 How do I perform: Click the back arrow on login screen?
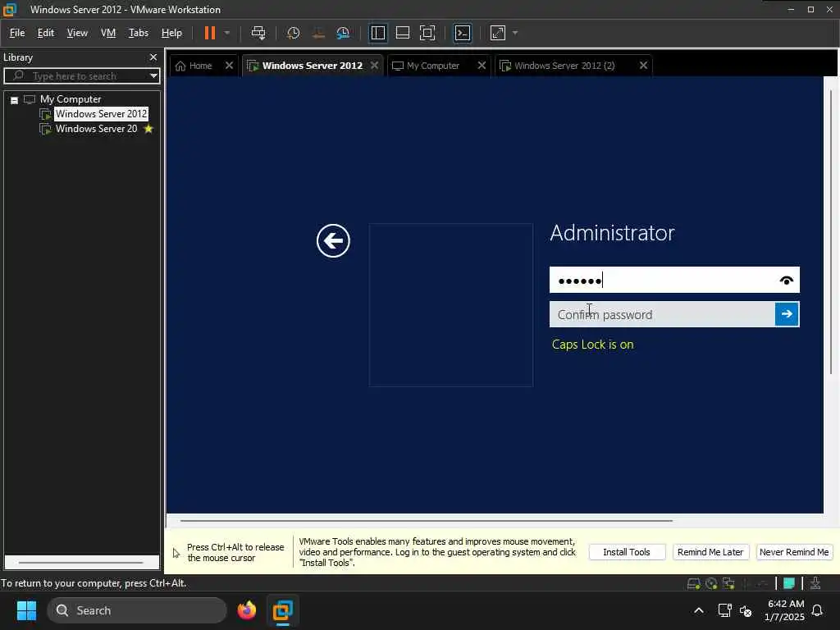pos(333,240)
